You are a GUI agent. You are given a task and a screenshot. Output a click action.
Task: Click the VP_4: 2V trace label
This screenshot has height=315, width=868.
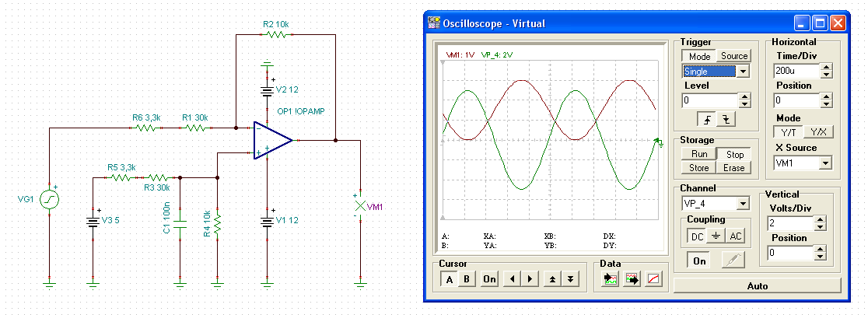pyautogui.click(x=497, y=55)
